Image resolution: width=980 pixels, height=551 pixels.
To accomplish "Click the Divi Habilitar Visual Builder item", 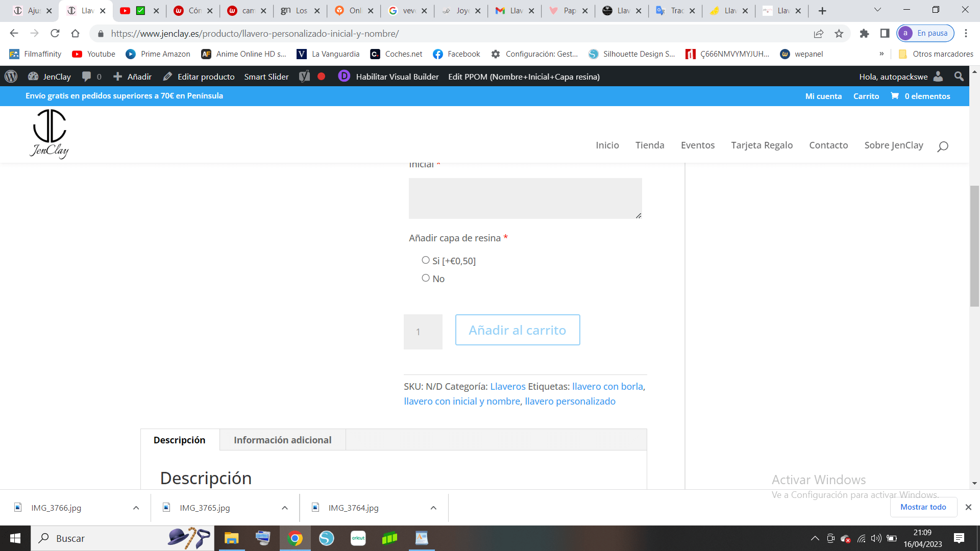I will coord(389,77).
